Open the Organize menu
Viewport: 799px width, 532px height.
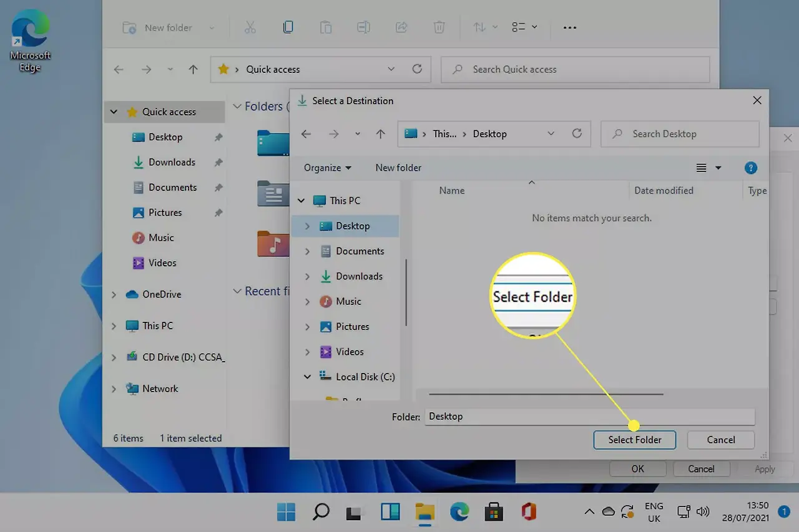[x=328, y=168]
